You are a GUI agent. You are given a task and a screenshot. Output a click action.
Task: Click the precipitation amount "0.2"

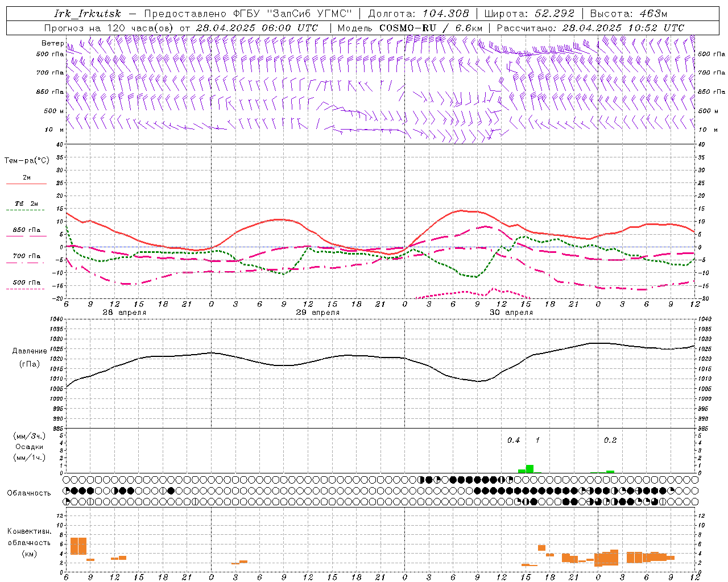click(x=610, y=440)
